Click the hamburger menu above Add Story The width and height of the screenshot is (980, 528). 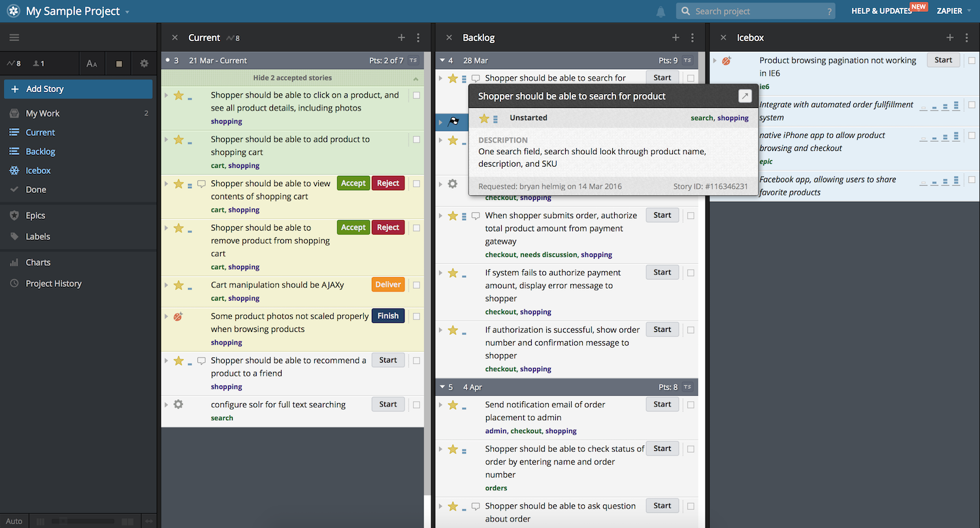pos(14,37)
